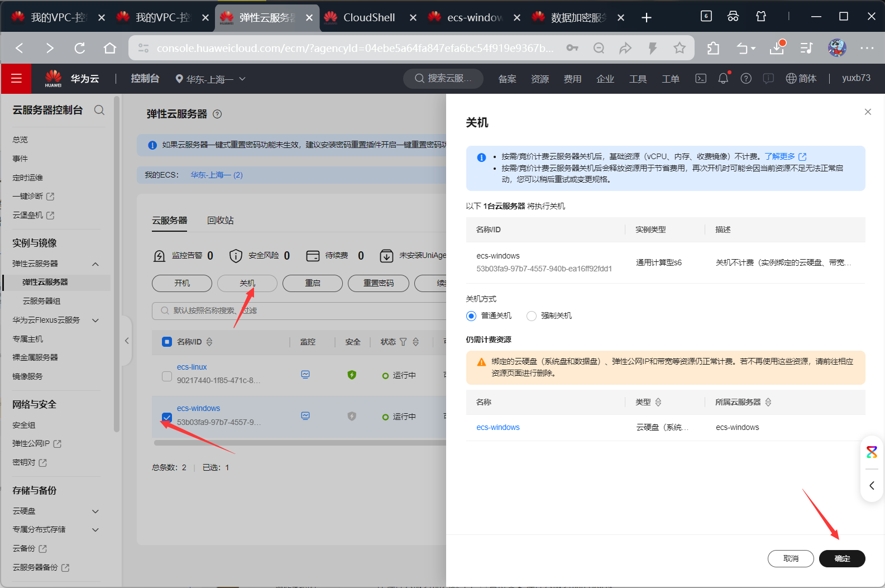Open the notifications bell
This screenshot has width=885, height=588.
point(723,79)
